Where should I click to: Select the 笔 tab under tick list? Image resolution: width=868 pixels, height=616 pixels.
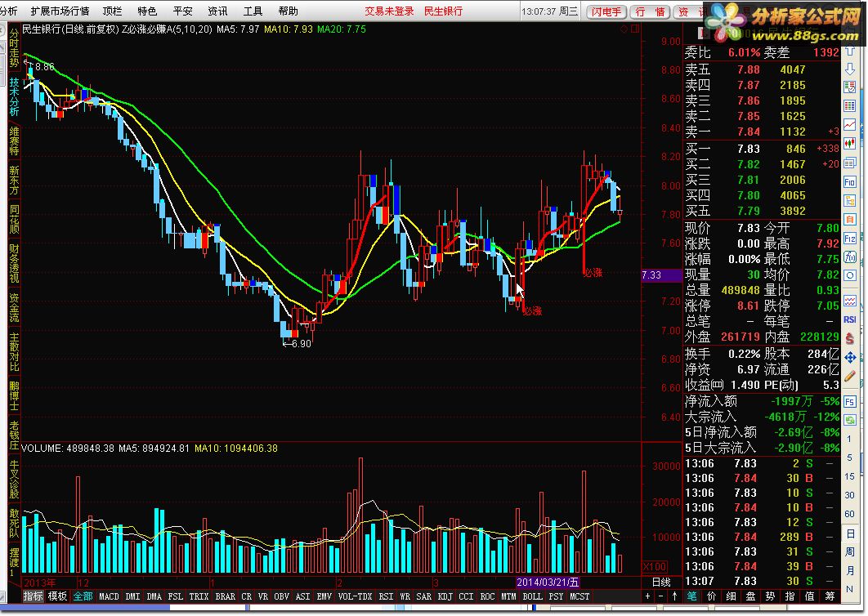coord(692,596)
